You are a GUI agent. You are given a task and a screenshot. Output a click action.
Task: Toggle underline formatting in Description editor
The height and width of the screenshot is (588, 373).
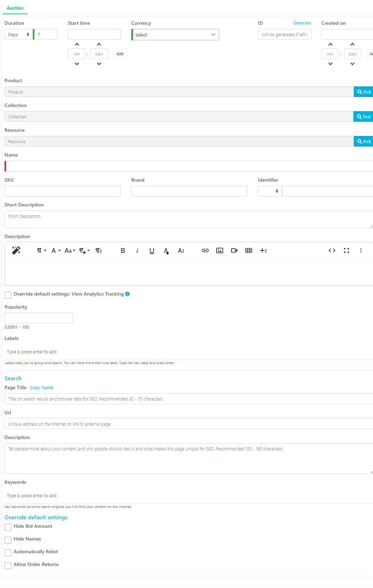coord(152,250)
